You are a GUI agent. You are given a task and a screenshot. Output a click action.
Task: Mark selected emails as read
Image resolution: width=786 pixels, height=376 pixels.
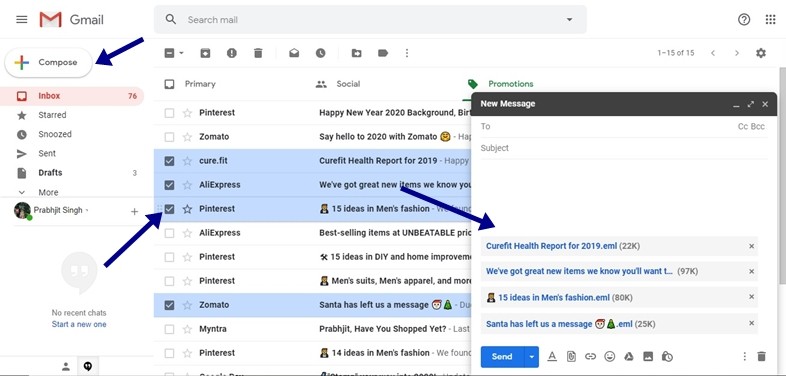(294, 53)
